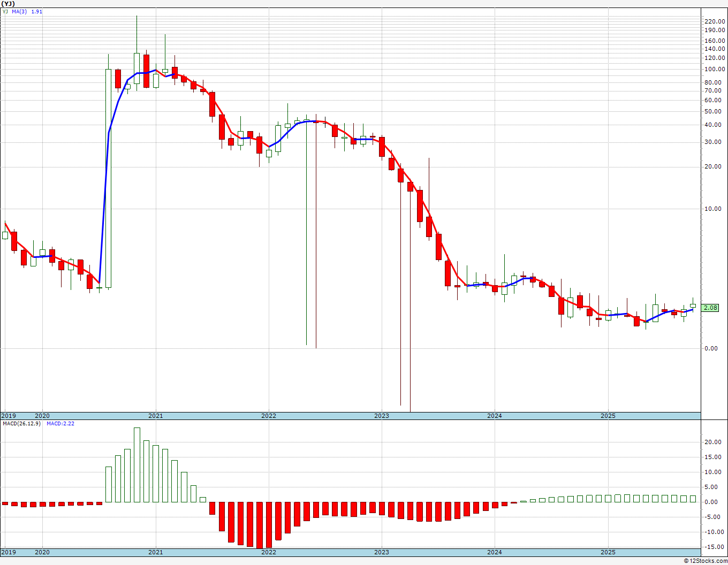Select the 220.00 price axis label
Image resolution: width=728 pixels, height=565 pixels.
click(x=715, y=21)
